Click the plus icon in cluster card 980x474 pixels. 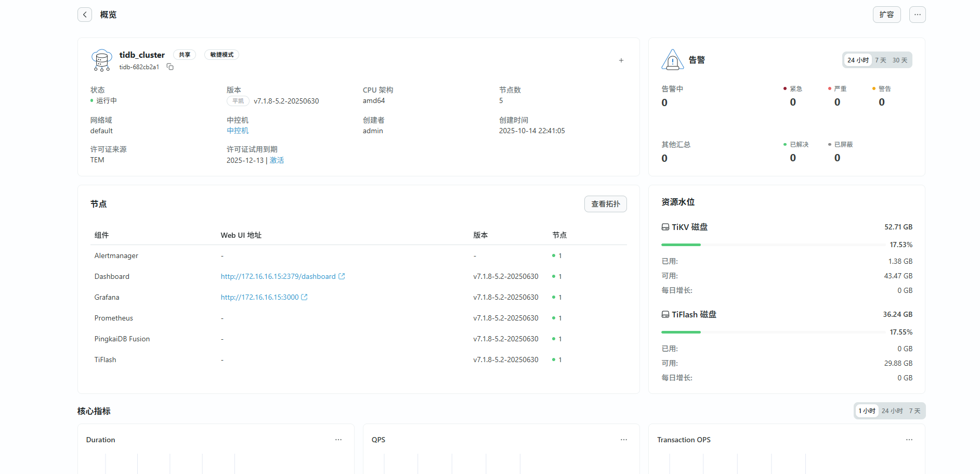point(621,60)
